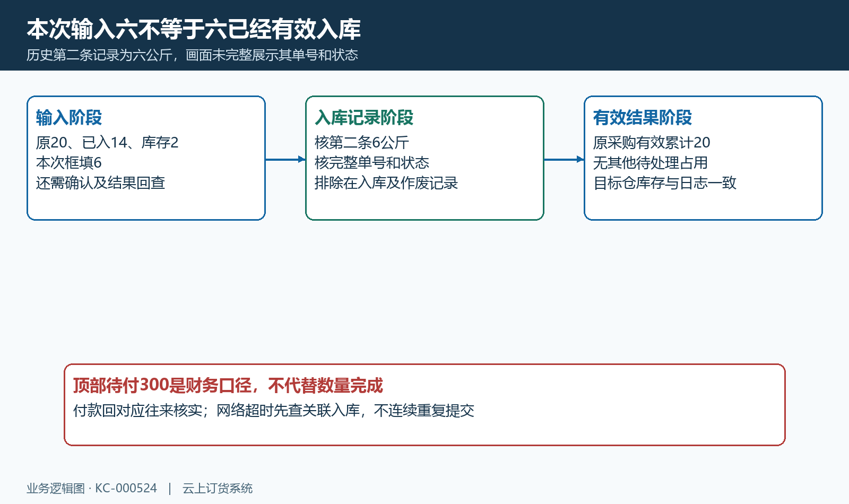The width and height of the screenshot is (849, 504).
Task: Click the line 无其他待处理占用
Action: pyautogui.click(x=650, y=163)
